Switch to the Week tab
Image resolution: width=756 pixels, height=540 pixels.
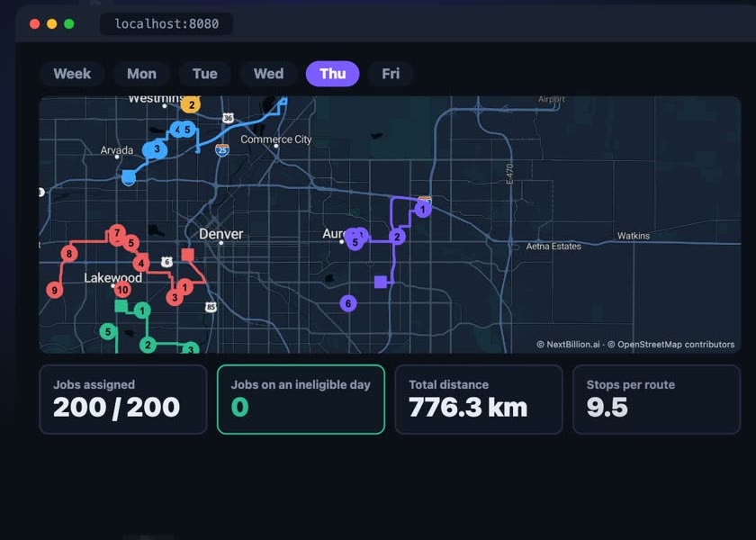[72, 74]
